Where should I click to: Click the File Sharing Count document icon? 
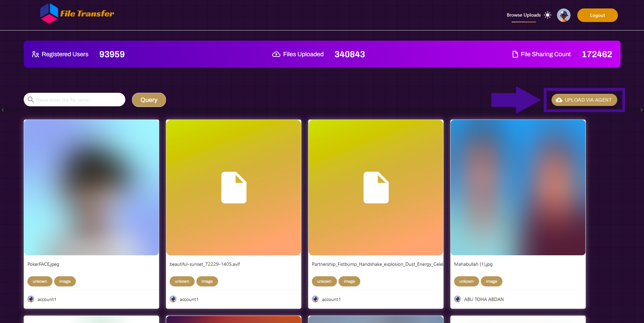point(515,54)
